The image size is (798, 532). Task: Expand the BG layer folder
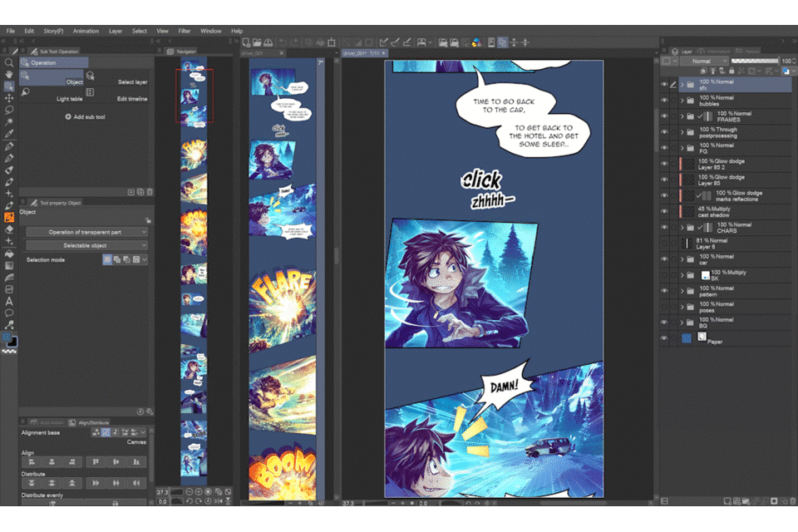click(682, 323)
